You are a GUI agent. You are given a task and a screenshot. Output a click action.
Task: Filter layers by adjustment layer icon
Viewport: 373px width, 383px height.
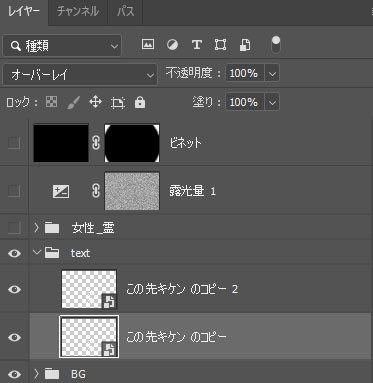(172, 44)
